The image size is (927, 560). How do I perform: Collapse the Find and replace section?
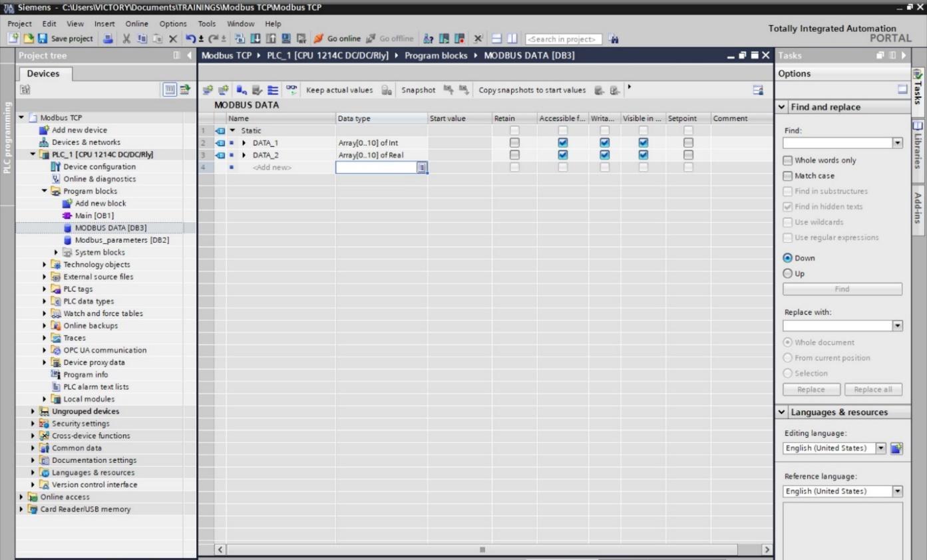click(782, 107)
